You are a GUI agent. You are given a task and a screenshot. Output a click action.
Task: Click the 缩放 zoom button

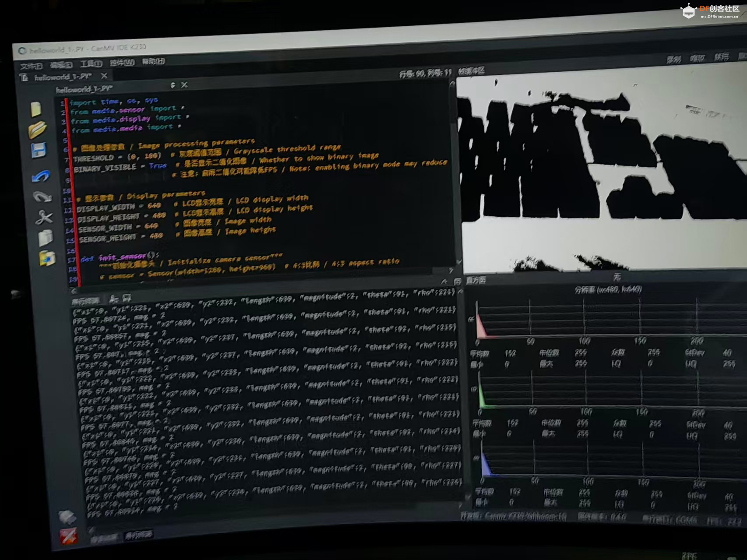697,58
